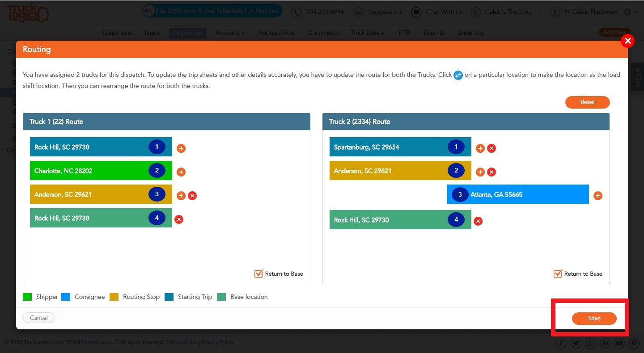Click the Truck 1 (22) Route header
This screenshot has width=644, height=353.
(166, 122)
